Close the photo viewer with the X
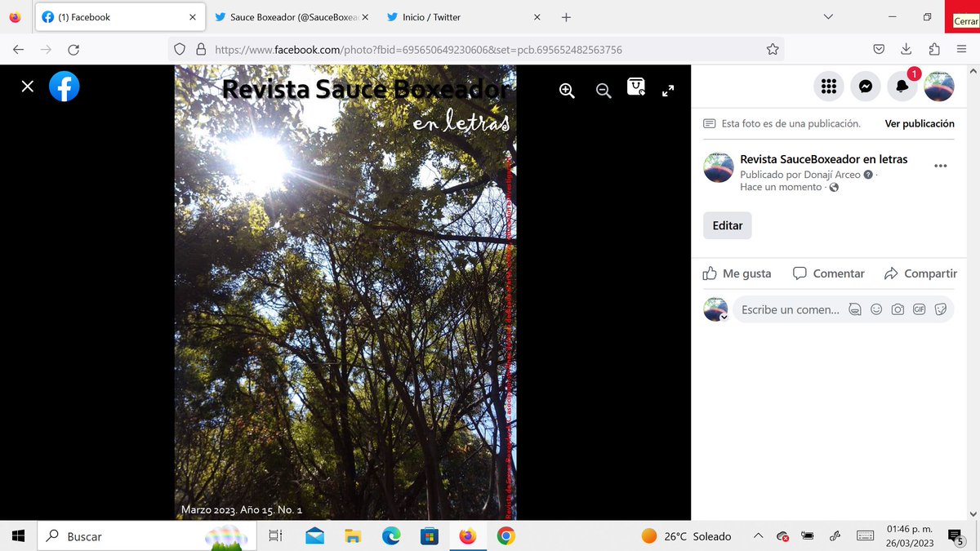This screenshot has width=980, height=551. [28, 87]
